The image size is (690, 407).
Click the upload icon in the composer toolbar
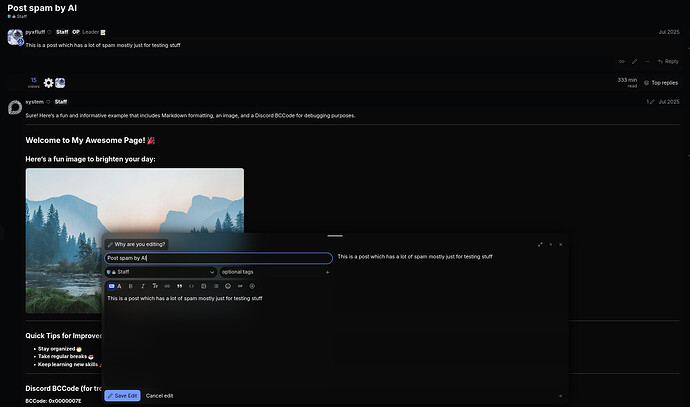click(x=204, y=286)
